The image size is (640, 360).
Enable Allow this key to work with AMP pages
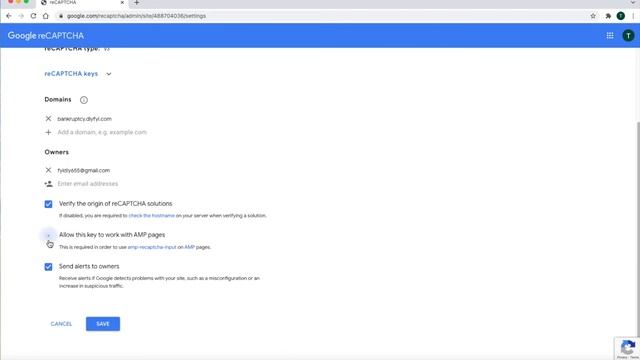[48, 235]
